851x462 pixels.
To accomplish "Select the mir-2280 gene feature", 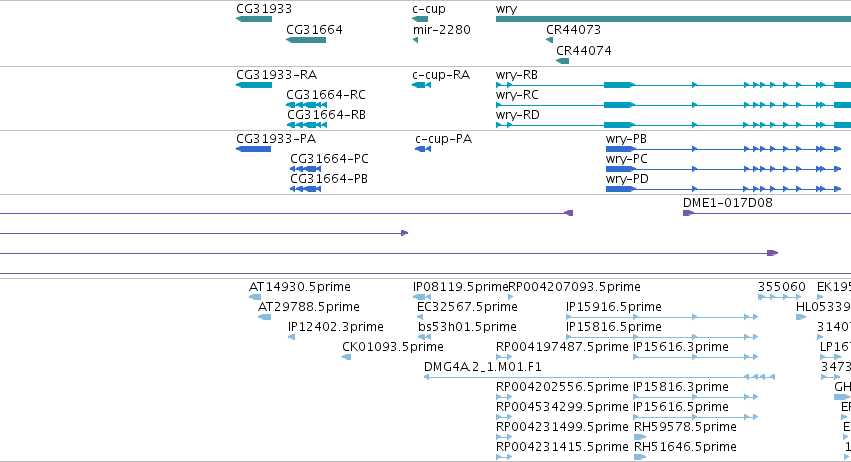I will click(x=416, y=40).
